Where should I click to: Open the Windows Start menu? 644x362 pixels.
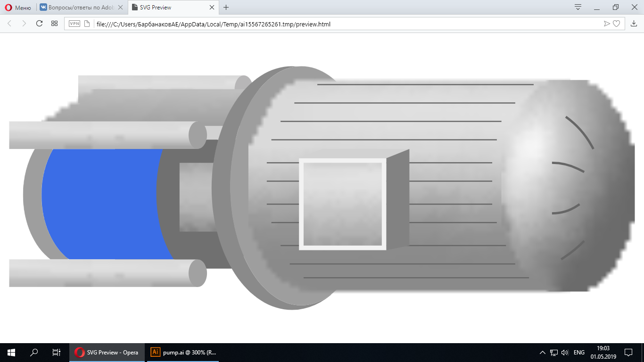11,353
